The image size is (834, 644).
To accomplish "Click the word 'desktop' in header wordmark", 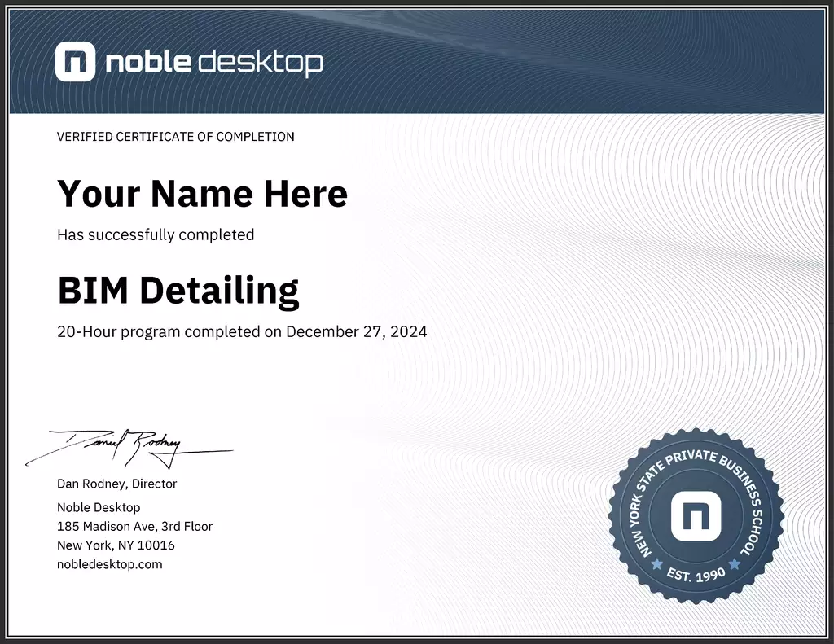I will 261,64.
